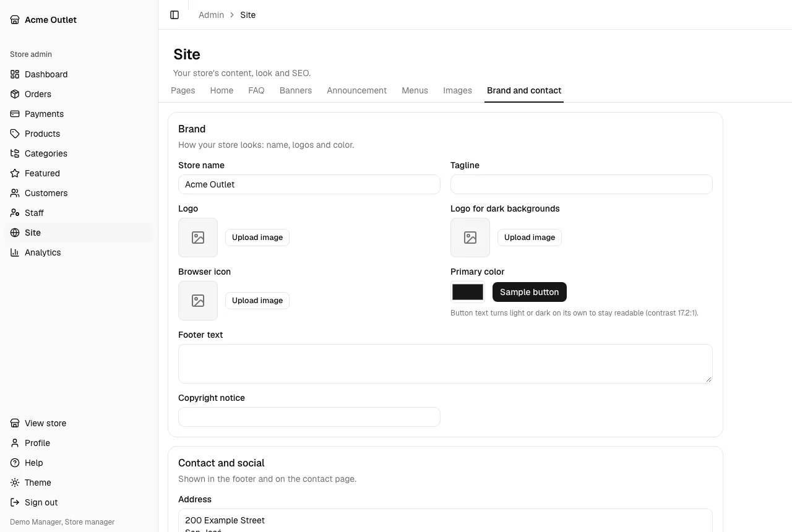Click the Sample button

pyautogui.click(x=530, y=292)
